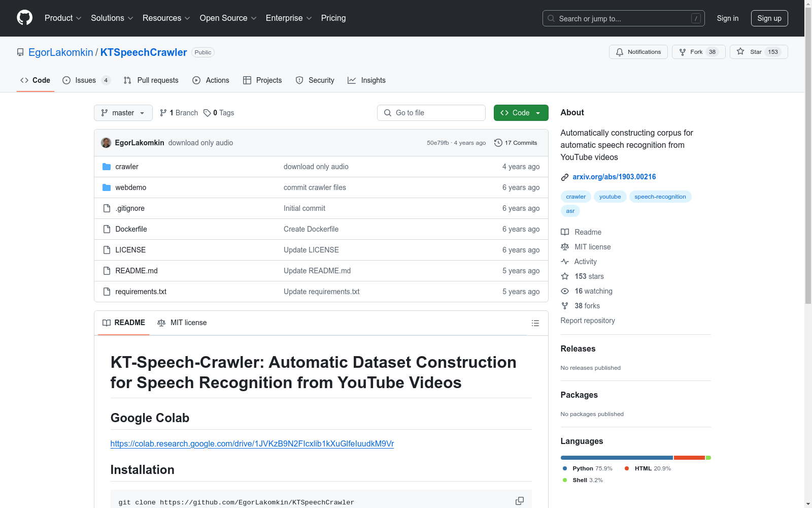Expand the Enterprise menu
The image size is (812, 508).
click(289, 18)
